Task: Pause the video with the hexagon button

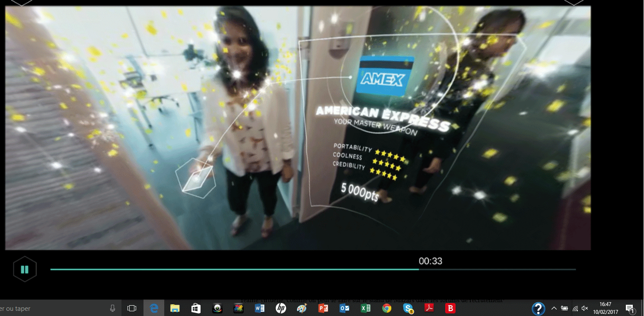Action: pyautogui.click(x=25, y=269)
